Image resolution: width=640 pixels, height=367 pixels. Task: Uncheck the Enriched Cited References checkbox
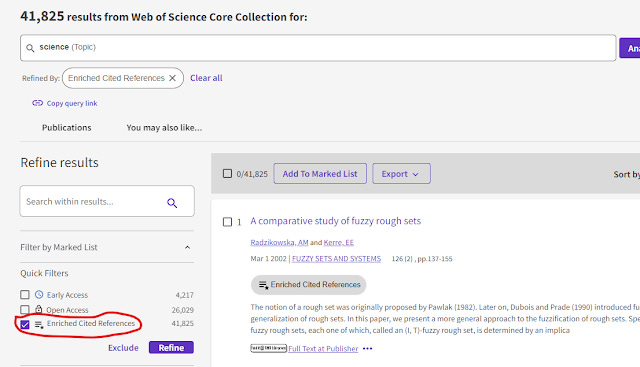pyautogui.click(x=25, y=325)
